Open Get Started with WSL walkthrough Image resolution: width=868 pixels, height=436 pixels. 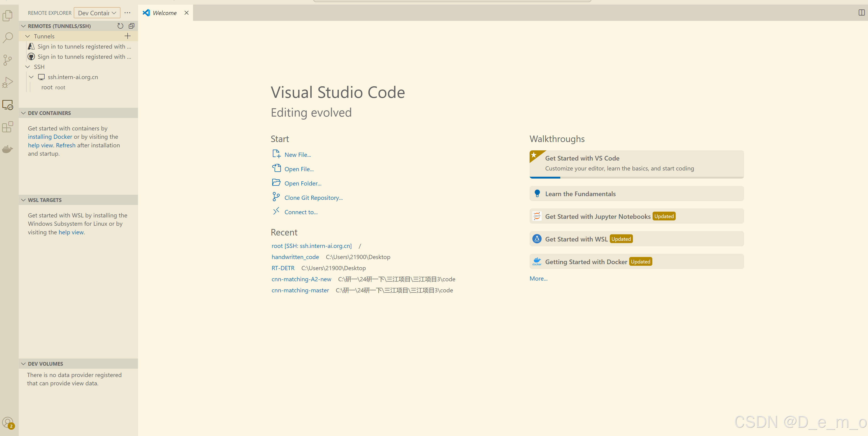click(x=637, y=239)
